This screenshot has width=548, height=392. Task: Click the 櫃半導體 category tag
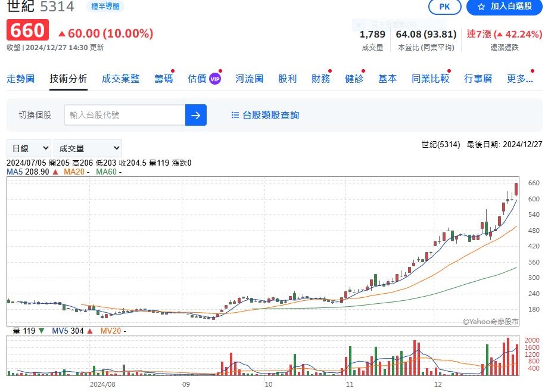[105, 7]
